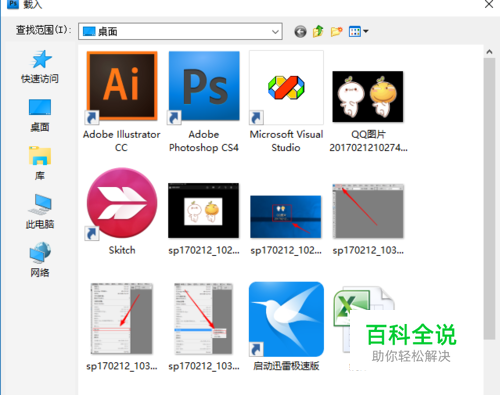Choose the sp170212_102 thumbnail with blue desktop
500x395 pixels.
pos(286,217)
